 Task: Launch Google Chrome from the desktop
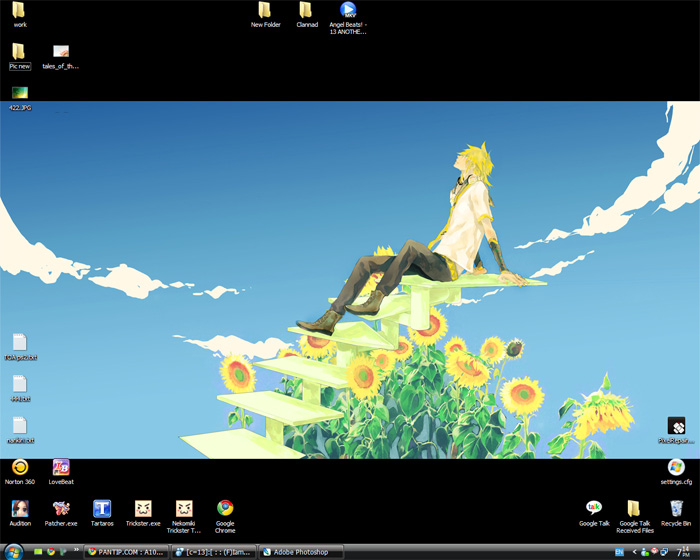[x=225, y=517]
